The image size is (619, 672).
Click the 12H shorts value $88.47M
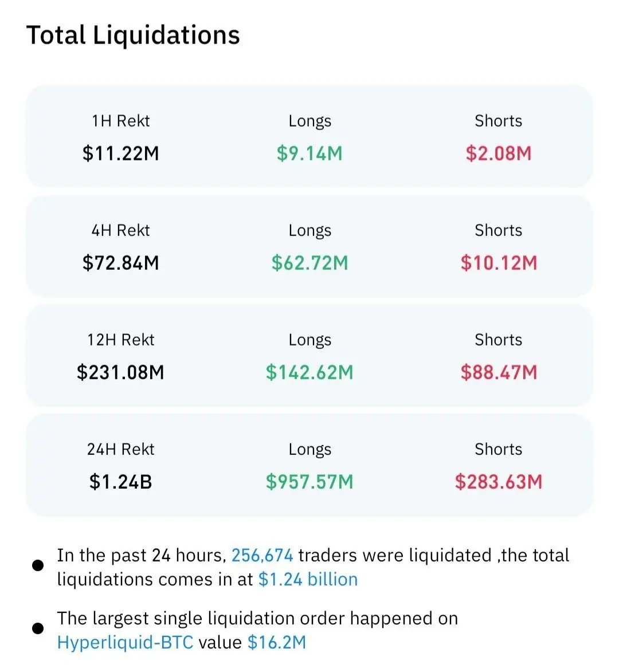point(499,372)
